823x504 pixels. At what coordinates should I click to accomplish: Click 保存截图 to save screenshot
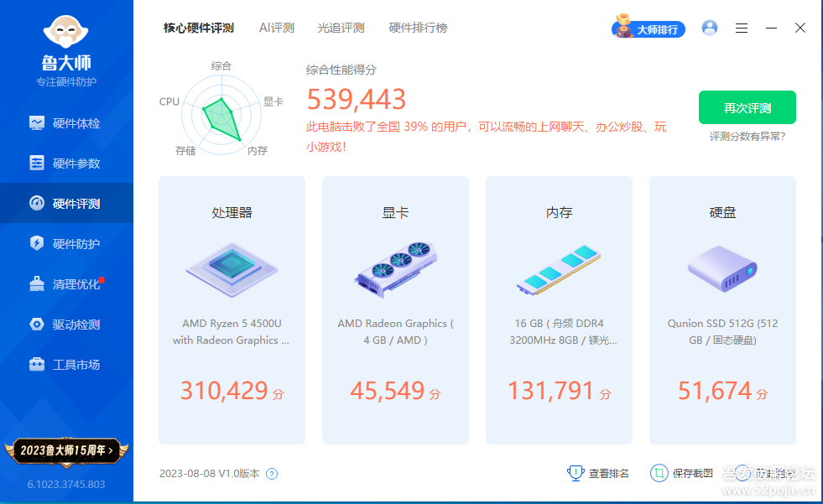[693, 474]
